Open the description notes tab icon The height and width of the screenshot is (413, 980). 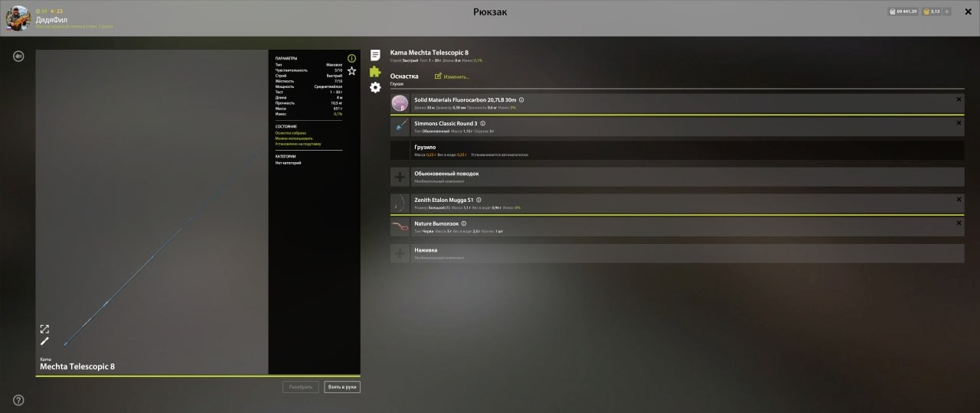375,55
